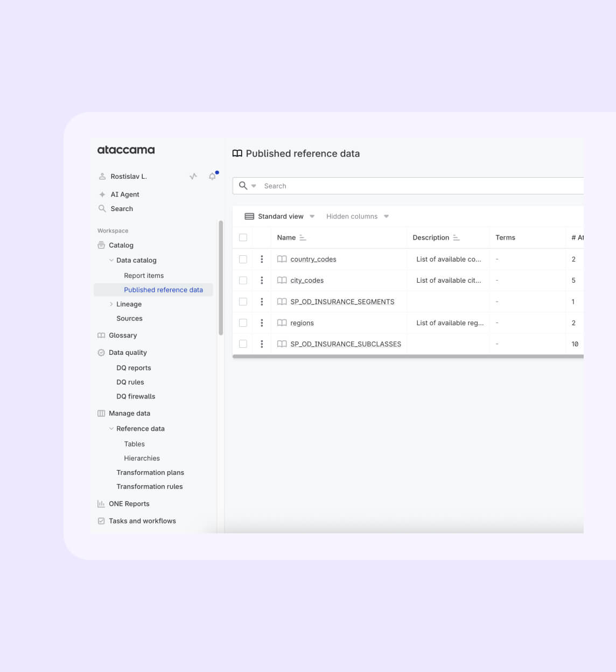Open Tasks and workflows
The height and width of the screenshot is (672, 616).
142,521
